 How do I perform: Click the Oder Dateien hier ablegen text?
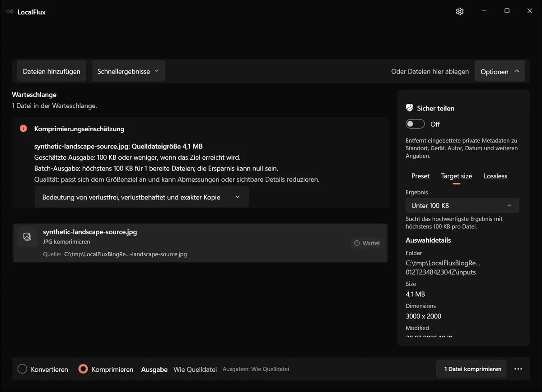click(430, 71)
